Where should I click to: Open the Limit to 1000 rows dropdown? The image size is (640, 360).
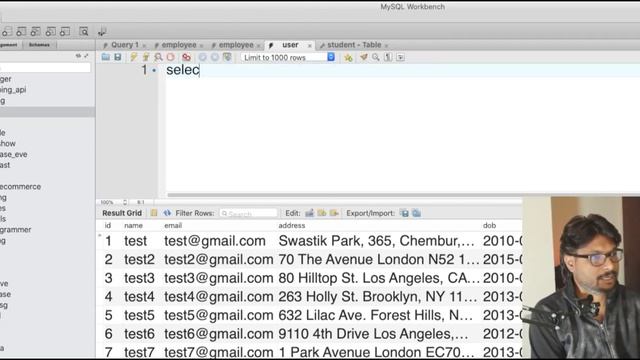tap(288, 57)
